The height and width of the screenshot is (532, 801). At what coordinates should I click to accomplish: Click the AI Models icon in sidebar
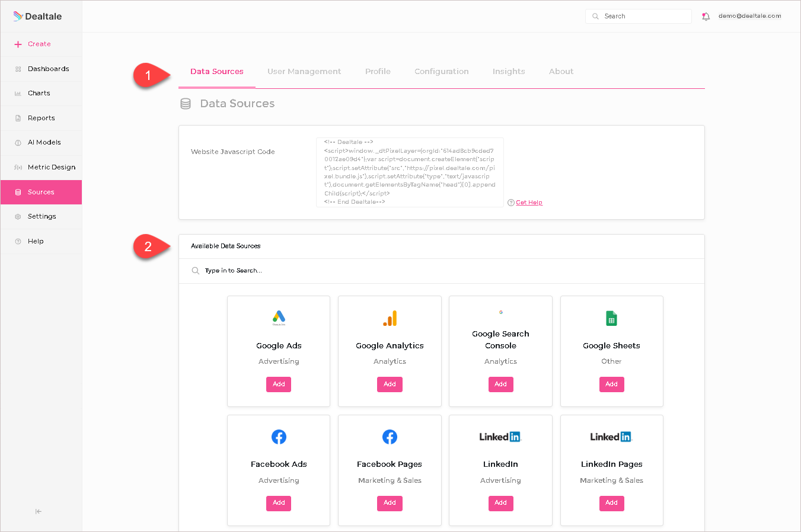point(18,143)
